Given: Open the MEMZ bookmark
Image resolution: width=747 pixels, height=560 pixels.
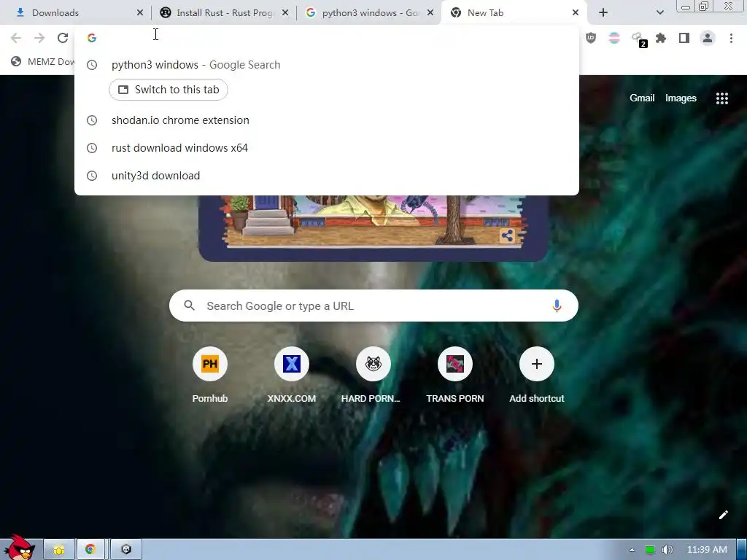Looking at the screenshot, I should pyautogui.click(x=43, y=61).
